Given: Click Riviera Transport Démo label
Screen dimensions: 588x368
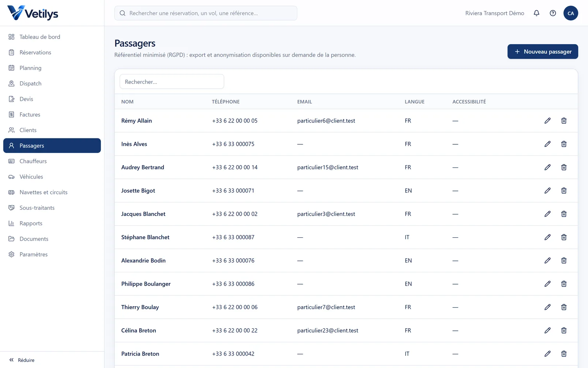Looking at the screenshot, I should (x=495, y=13).
